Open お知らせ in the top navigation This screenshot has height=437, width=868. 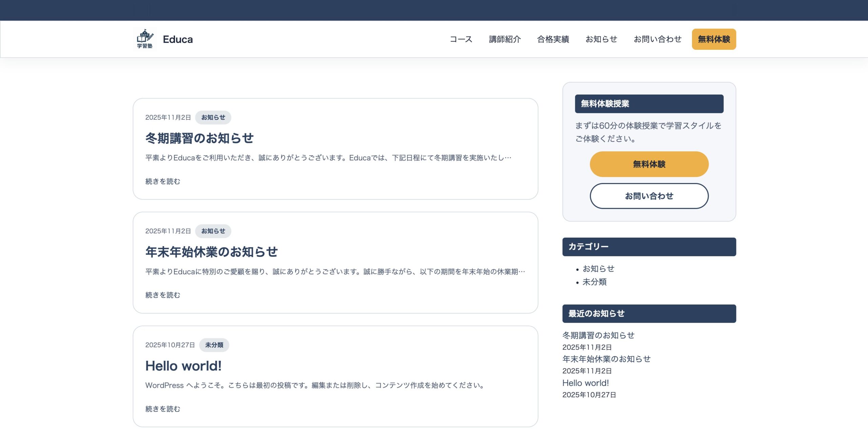(x=601, y=39)
